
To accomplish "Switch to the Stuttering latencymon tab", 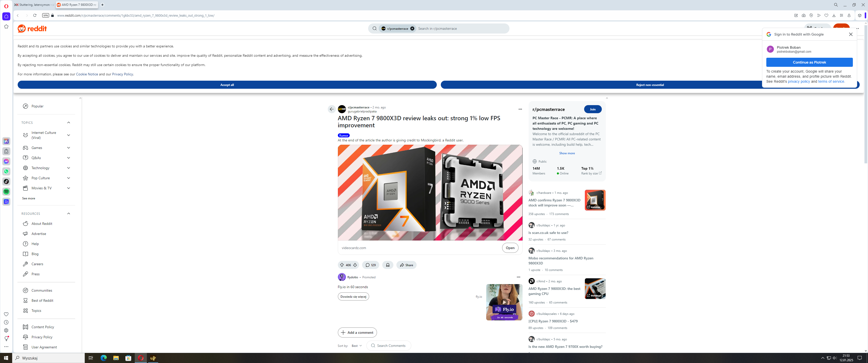I will click(34, 5).
